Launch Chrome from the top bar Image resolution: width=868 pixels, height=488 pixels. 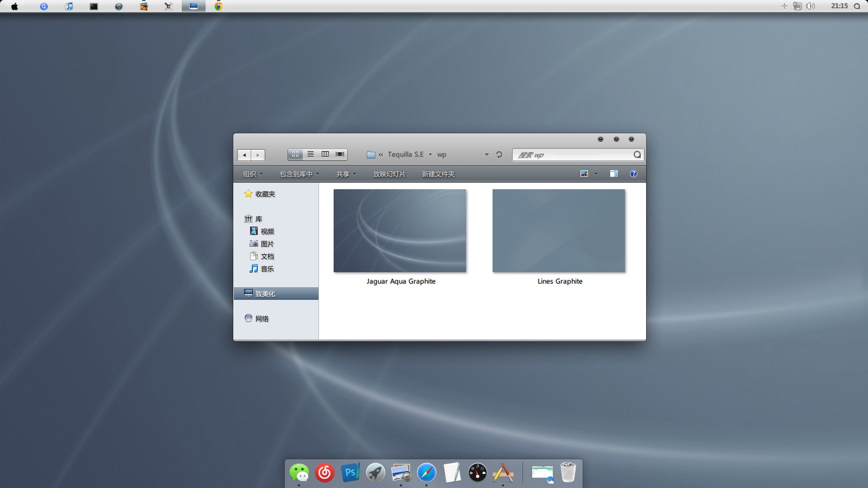pyautogui.click(x=219, y=7)
